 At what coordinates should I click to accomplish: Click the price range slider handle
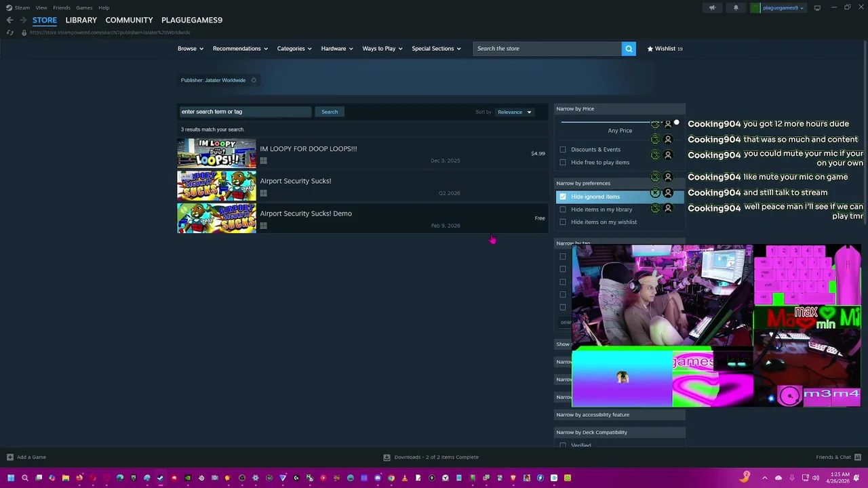click(x=676, y=123)
